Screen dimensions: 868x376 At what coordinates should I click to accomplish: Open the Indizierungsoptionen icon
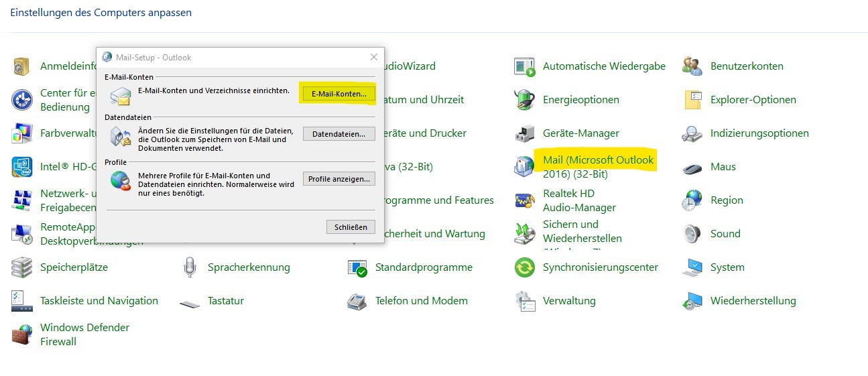pos(692,133)
